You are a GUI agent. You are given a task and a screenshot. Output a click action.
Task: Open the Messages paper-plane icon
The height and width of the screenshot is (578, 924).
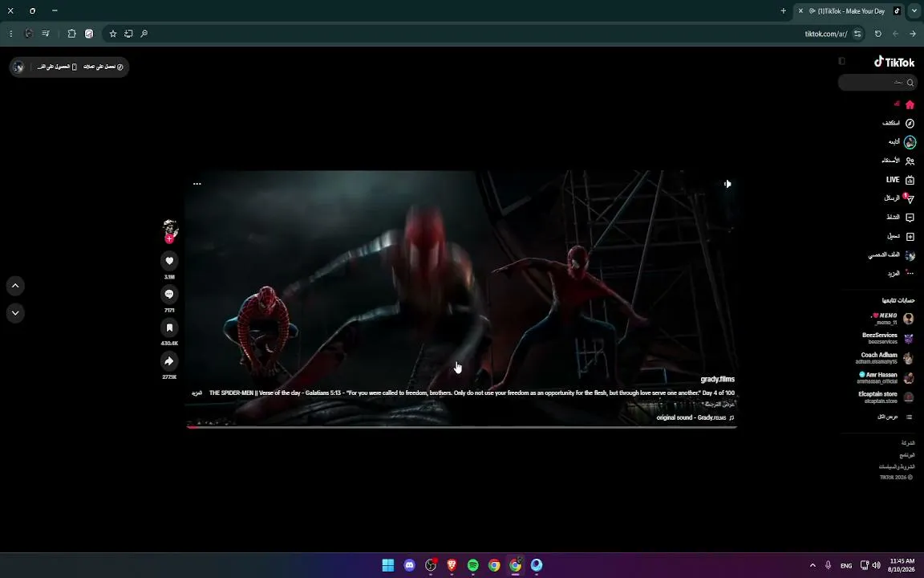pyautogui.click(x=910, y=199)
